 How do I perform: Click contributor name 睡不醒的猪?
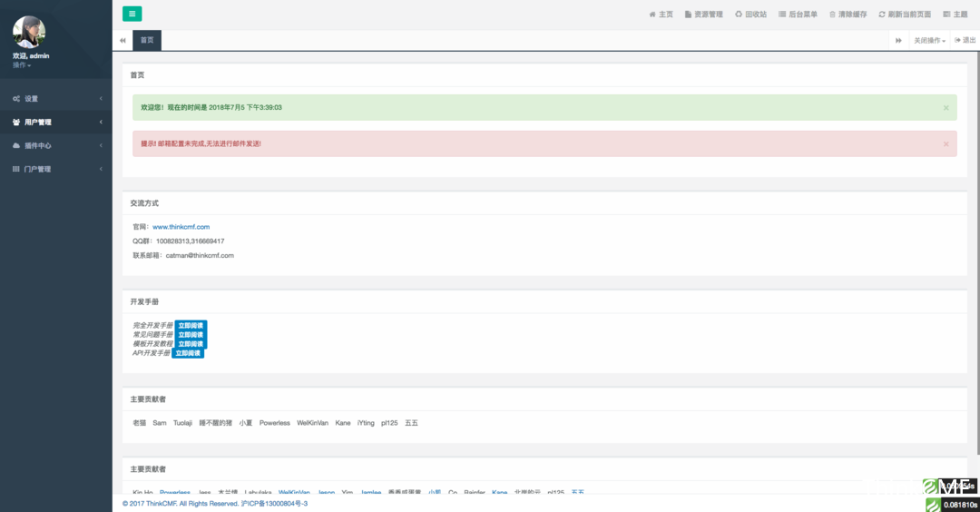[x=216, y=423]
